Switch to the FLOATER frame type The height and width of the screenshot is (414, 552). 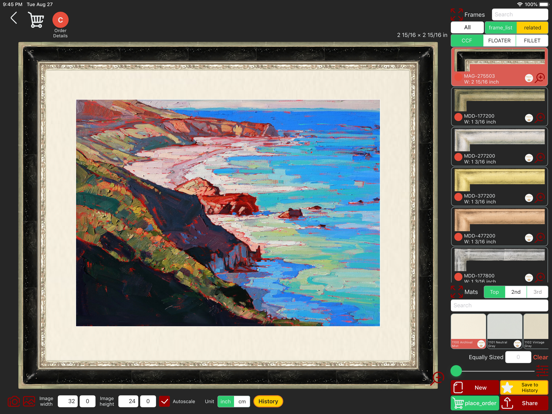(x=499, y=40)
